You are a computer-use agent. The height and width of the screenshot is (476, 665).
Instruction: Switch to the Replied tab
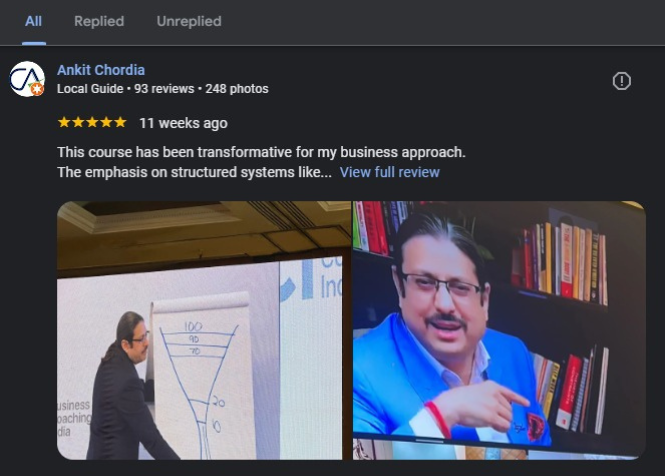point(99,21)
